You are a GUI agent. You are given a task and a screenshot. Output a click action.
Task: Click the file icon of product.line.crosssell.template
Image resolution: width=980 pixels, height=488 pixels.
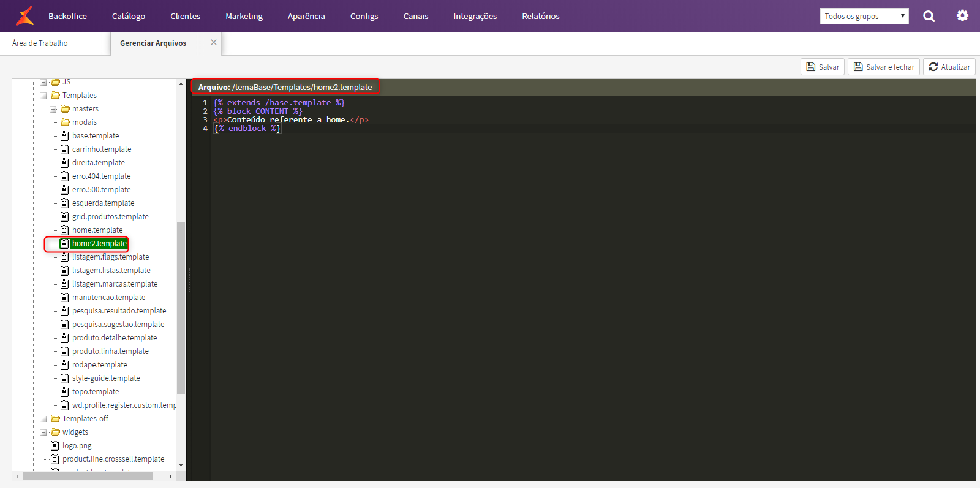click(55, 459)
